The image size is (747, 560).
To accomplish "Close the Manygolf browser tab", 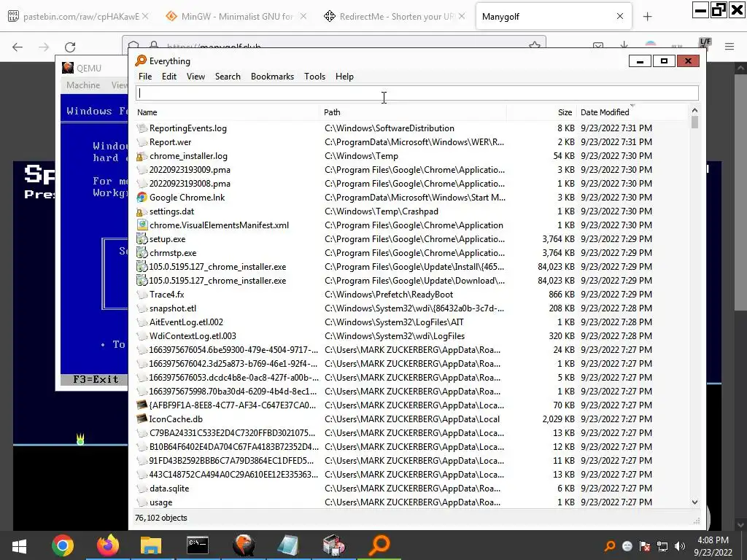I will pos(620,16).
